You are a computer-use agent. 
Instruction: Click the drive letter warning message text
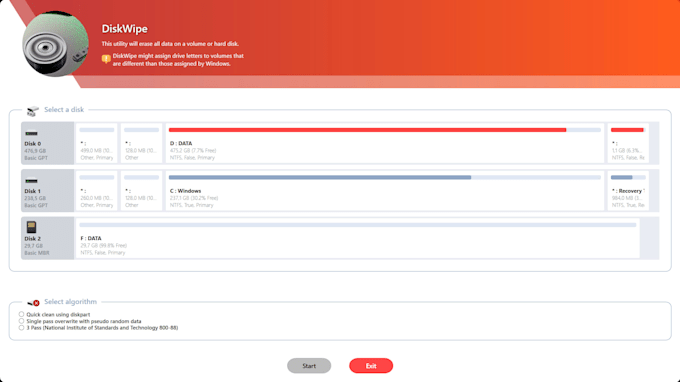pos(178,60)
